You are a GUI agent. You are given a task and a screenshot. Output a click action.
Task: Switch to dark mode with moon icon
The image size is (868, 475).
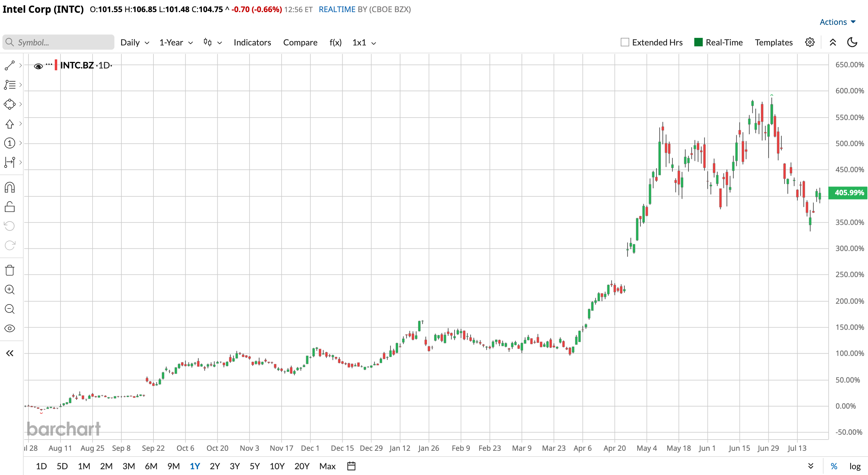852,42
